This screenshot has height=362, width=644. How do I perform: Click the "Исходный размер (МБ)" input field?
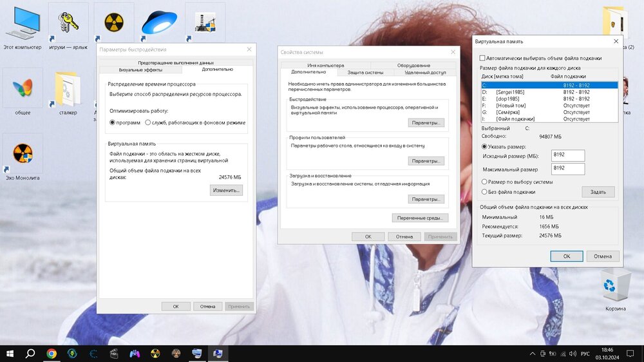[x=567, y=155]
